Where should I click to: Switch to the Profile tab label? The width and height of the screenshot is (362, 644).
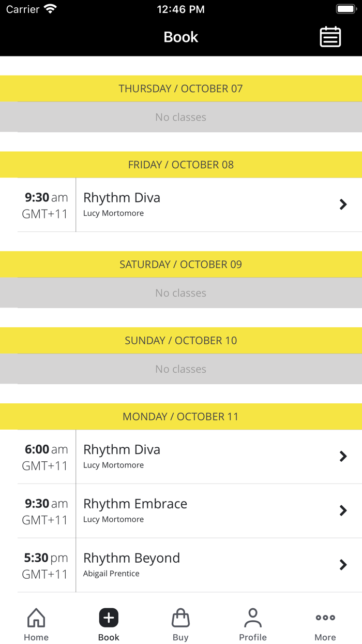click(253, 637)
